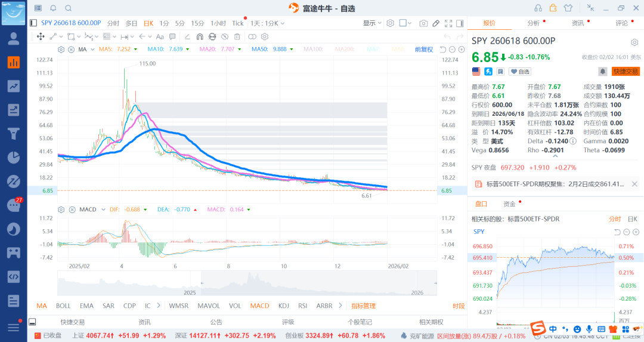Switch to the 资讯 tab in right panel
This screenshot has width=644, height=342.
click(x=577, y=23)
